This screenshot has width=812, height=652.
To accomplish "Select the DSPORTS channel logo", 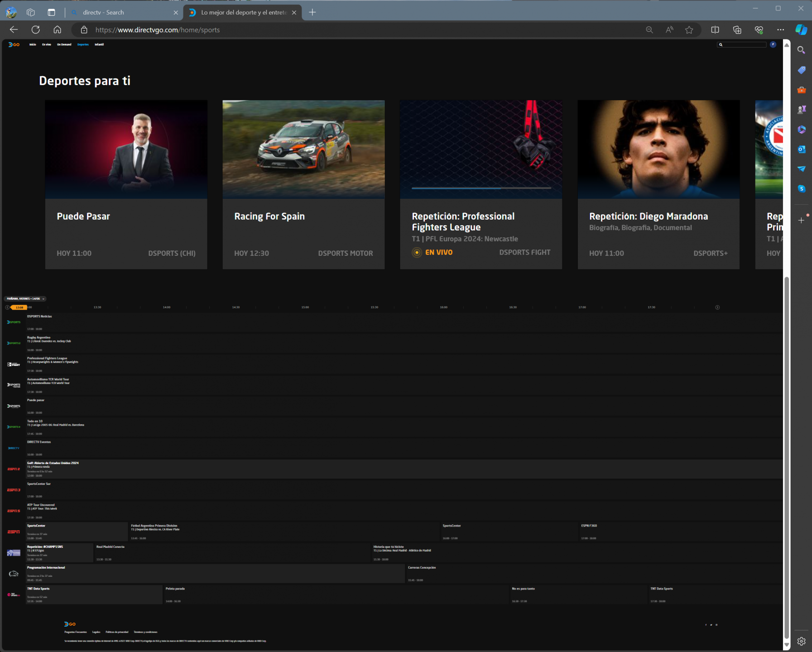I will (14, 322).
